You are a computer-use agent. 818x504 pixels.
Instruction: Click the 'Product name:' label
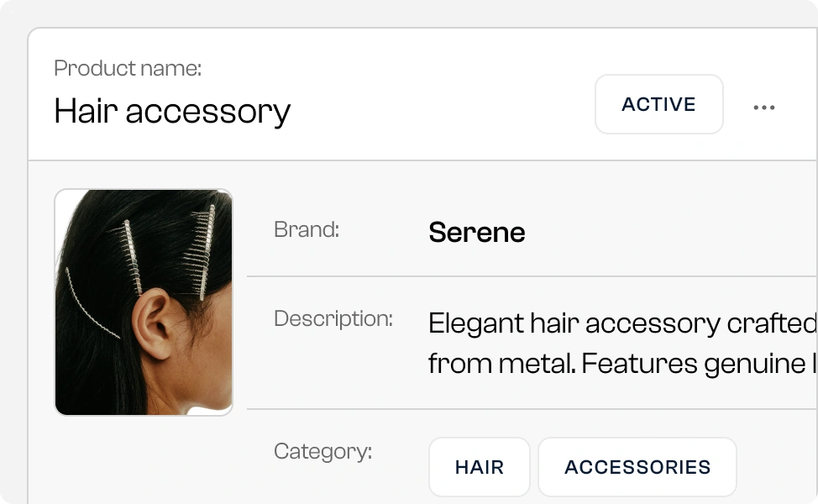128,68
